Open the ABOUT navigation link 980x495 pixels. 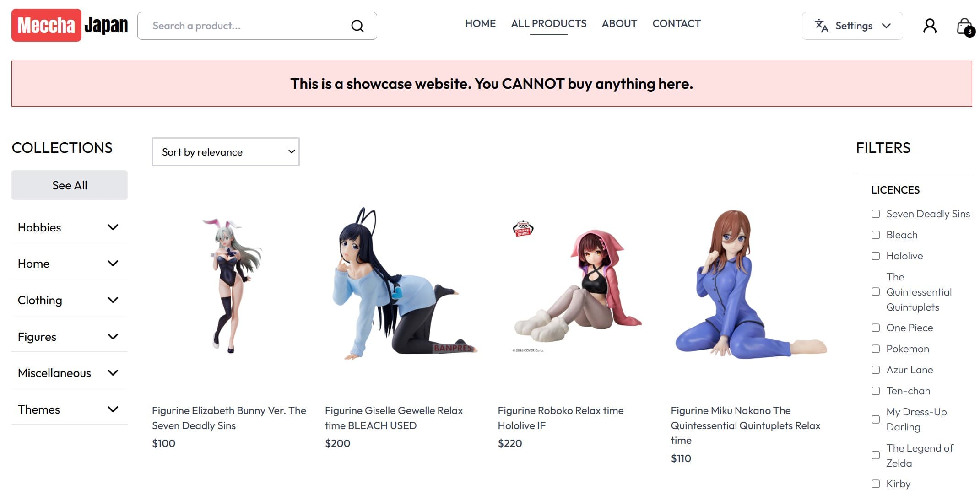tap(619, 23)
